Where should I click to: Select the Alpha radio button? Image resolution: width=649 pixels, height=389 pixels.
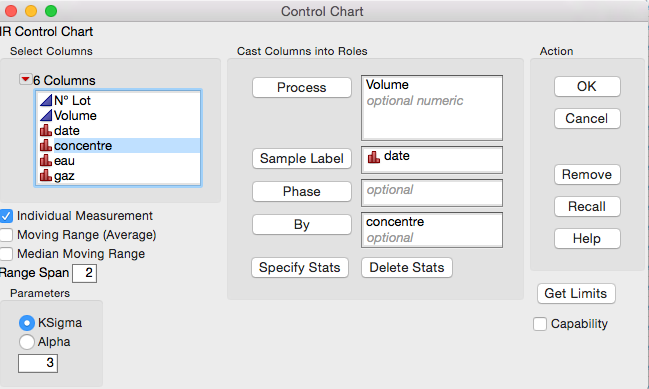coord(27,342)
